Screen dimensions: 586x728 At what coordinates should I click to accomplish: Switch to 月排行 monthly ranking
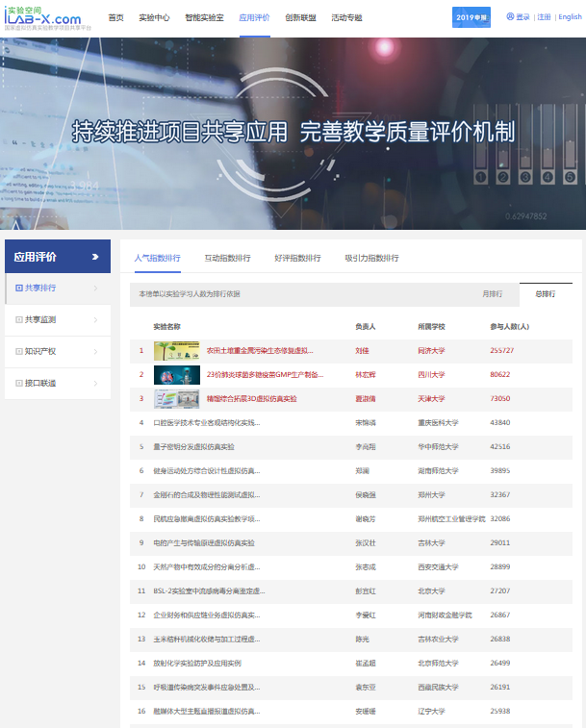coord(492,293)
